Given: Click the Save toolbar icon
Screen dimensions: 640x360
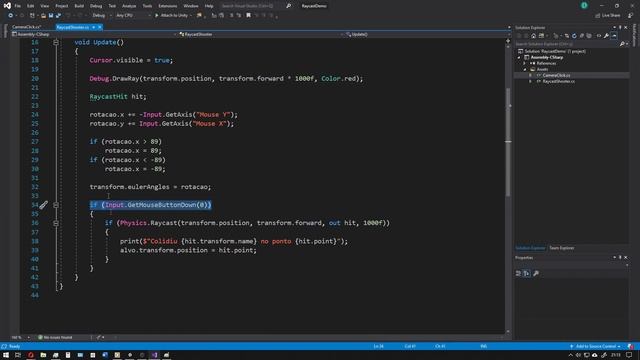Looking at the screenshot, I should pos(51,16).
